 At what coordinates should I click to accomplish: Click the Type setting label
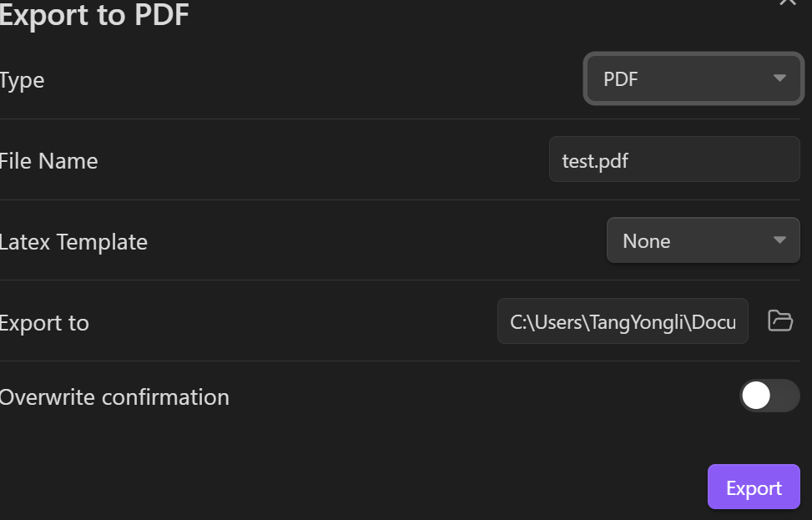point(22,81)
